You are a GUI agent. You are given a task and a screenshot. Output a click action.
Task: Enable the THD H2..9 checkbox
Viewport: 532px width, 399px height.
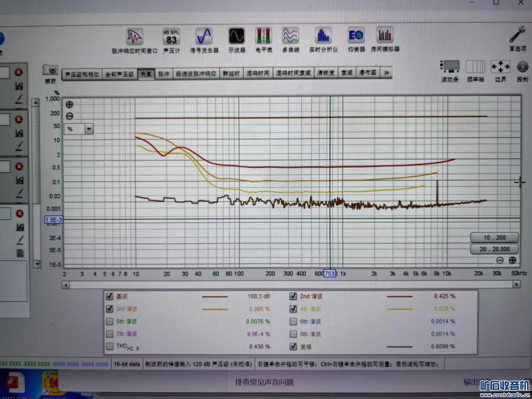[109, 346]
